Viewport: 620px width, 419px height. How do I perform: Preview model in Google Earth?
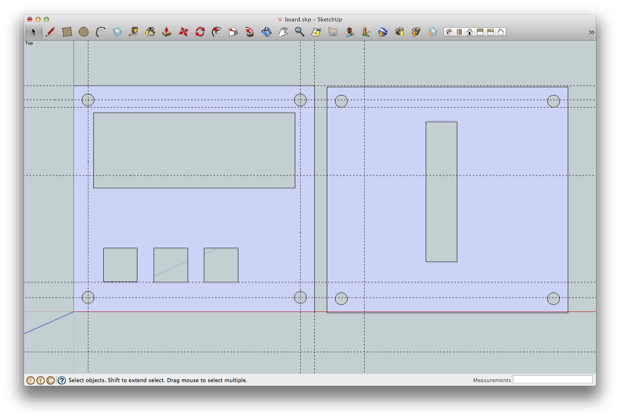point(382,32)
